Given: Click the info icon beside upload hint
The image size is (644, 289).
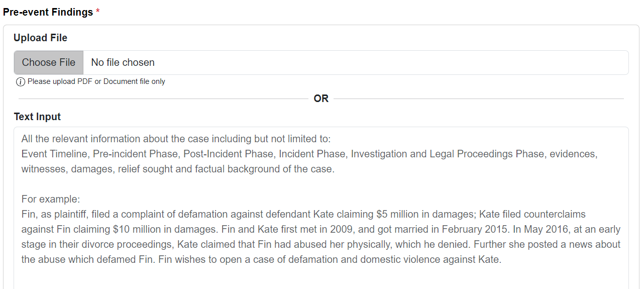Looking at the screenshot, I should click(21, 81).
